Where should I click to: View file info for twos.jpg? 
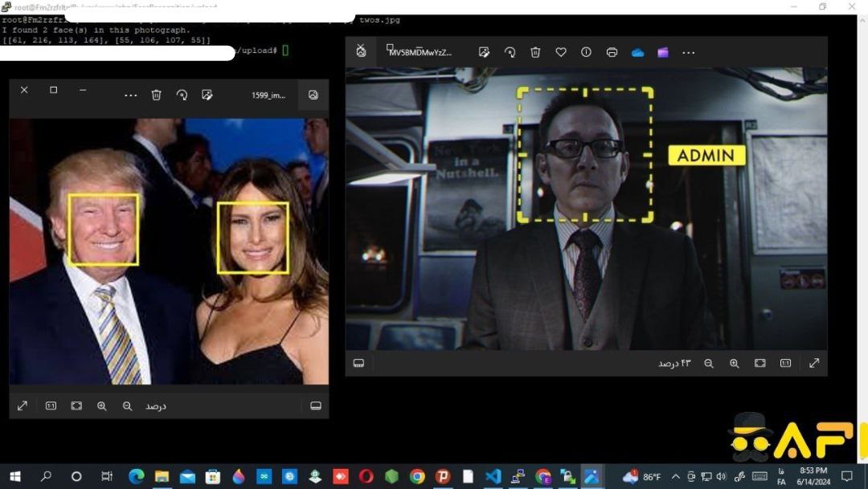click(587, 52)
